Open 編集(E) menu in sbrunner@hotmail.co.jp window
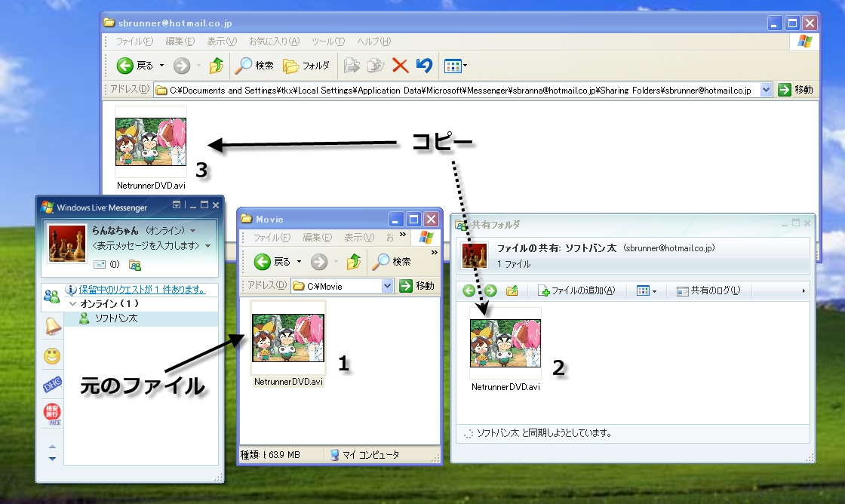The width and height of the screenshot is (845, 504). (x=180, y=41)
